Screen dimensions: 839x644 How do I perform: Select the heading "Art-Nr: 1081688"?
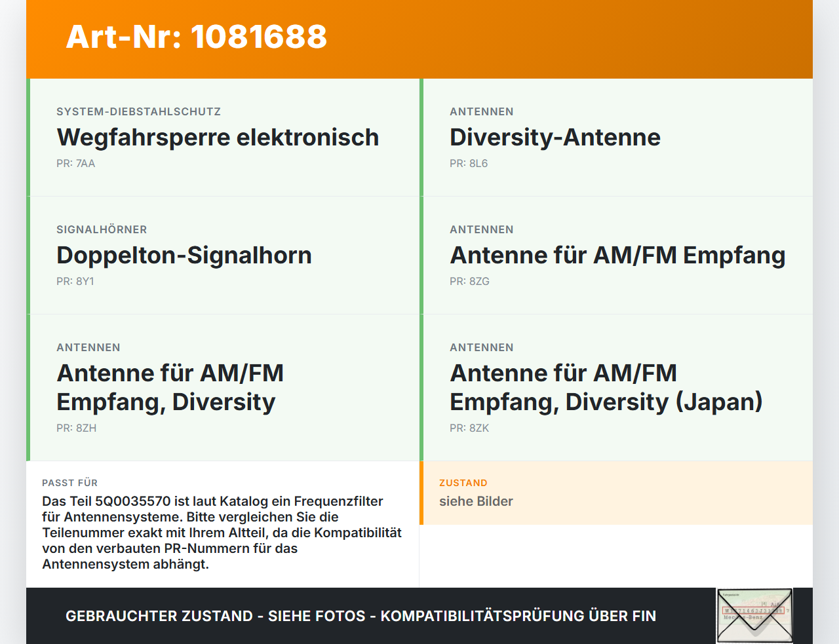(197, 37)
